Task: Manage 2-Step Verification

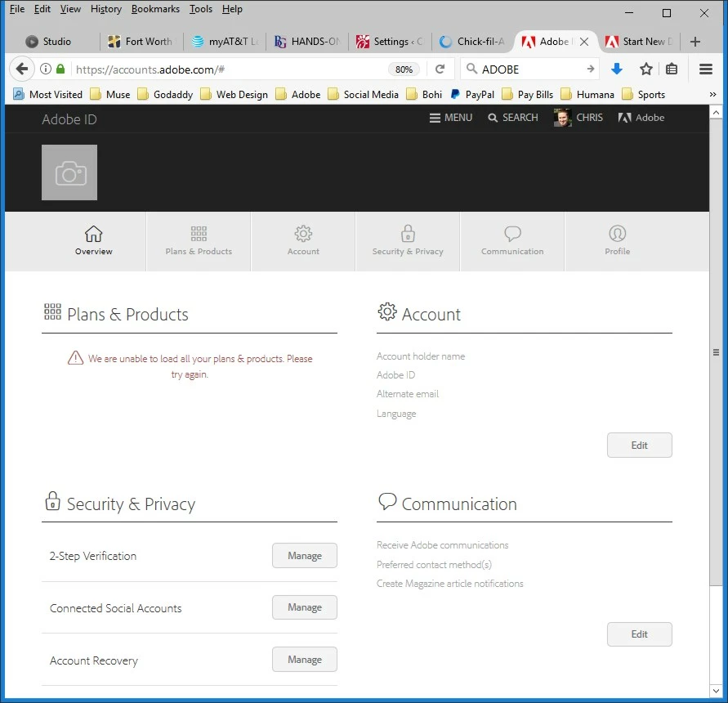Action: pos(305,555)
